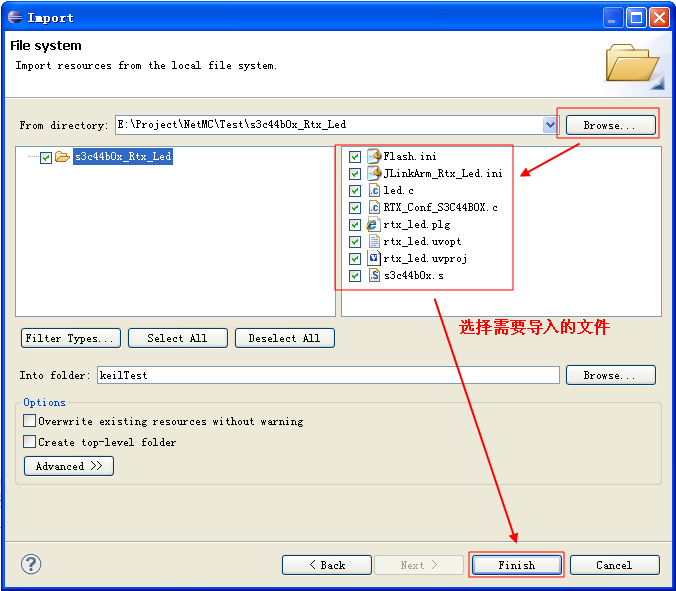Maximize the Import window
The height and width of the screenshot is (591, 676).
[636, 18]
